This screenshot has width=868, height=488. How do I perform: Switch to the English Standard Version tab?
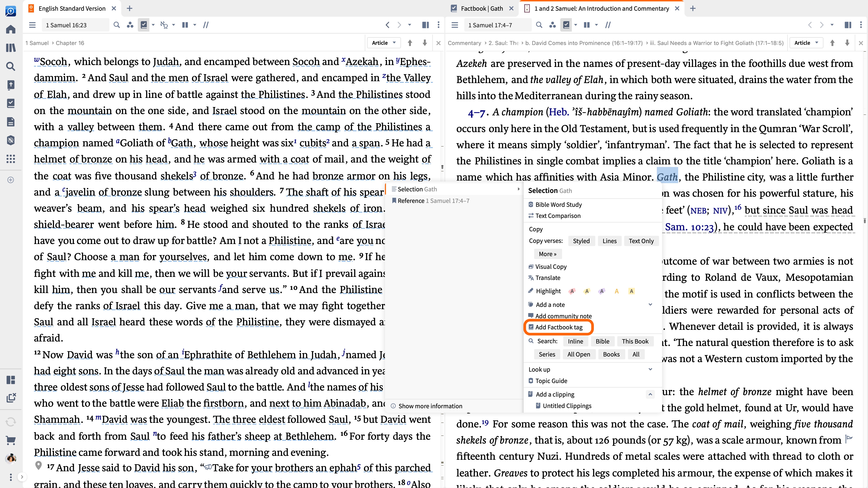tap(72, 8)
